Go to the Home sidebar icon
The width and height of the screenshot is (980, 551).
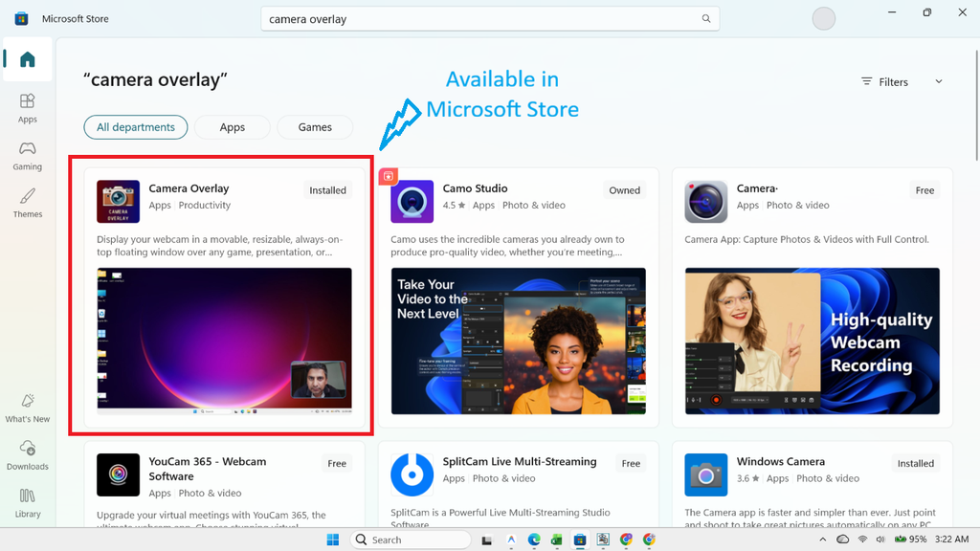pos(28,59)
